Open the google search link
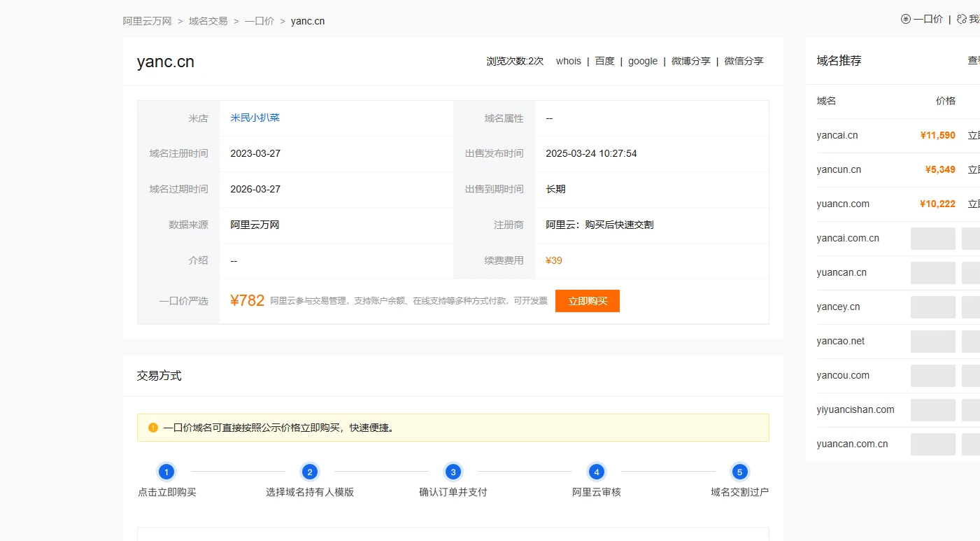The height and width of the screenshot is (541, 980). click(642, 62)
